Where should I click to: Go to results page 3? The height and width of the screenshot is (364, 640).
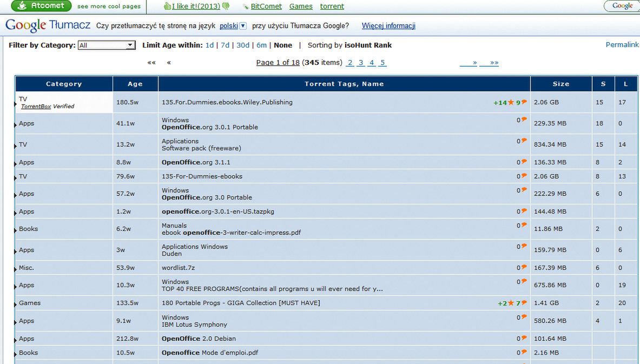tap(361, 62)
